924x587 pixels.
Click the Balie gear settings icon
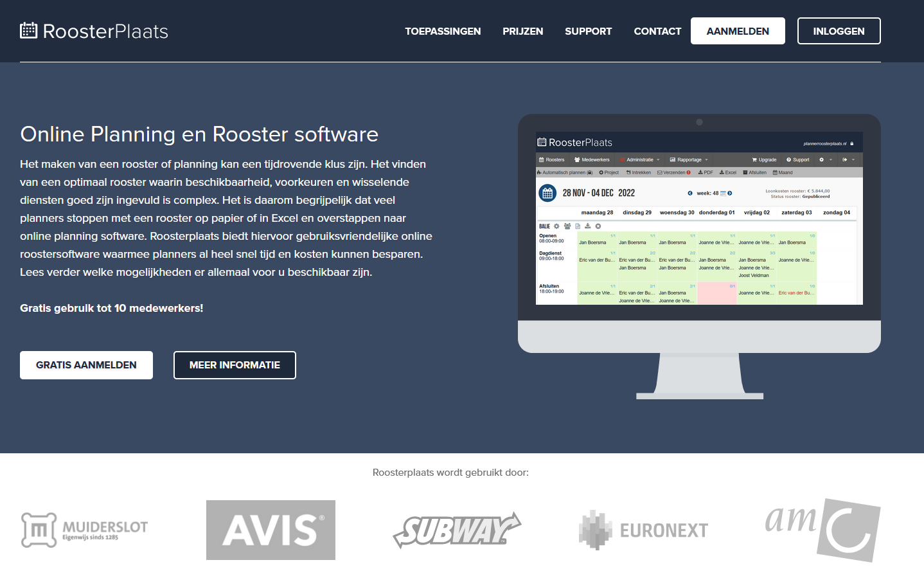(556, 226)
